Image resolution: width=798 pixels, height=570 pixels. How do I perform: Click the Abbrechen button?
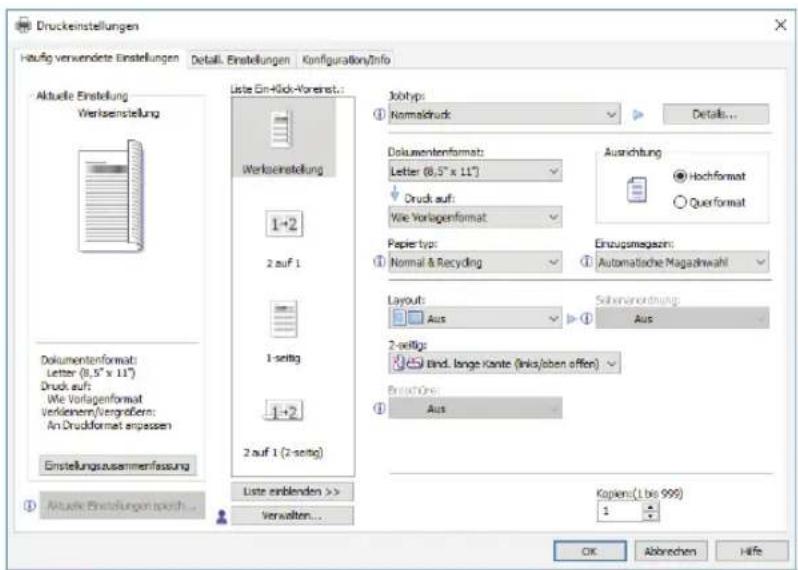(x=670, y=551)
